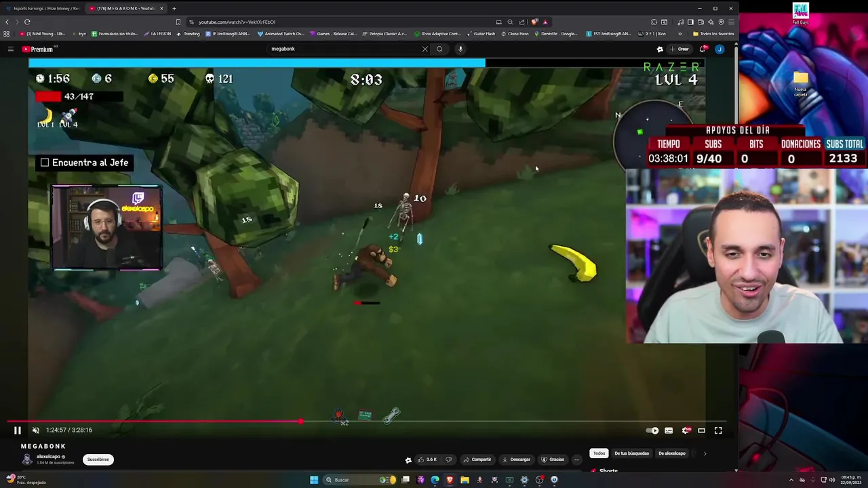Select Todos filter chip
Image resolution: width=868 pixels, height=488 pixels.
[599, 453]
